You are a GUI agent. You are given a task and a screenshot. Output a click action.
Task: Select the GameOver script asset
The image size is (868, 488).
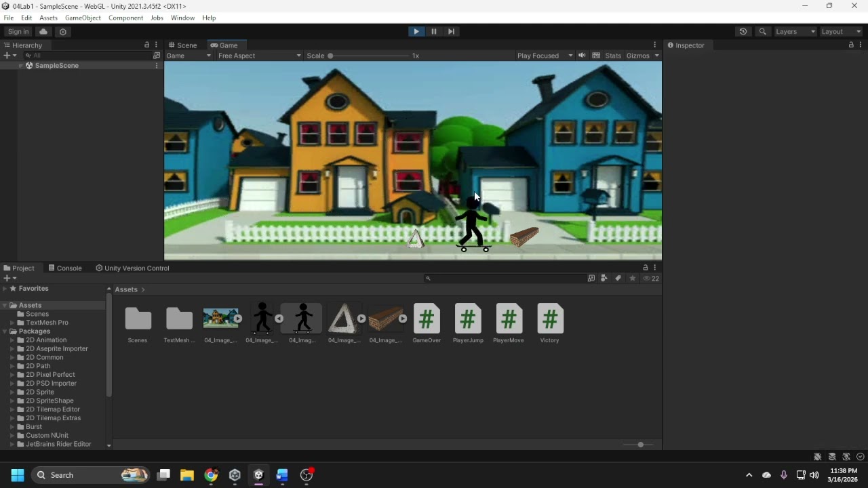point(427,323)
